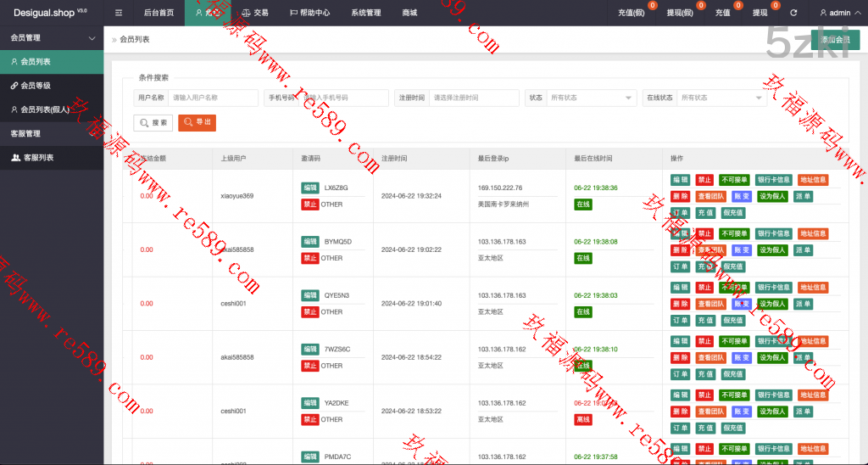Open the 状态 dropdown filter
This screenshot has height=465, width=868.
coord(590,98)
